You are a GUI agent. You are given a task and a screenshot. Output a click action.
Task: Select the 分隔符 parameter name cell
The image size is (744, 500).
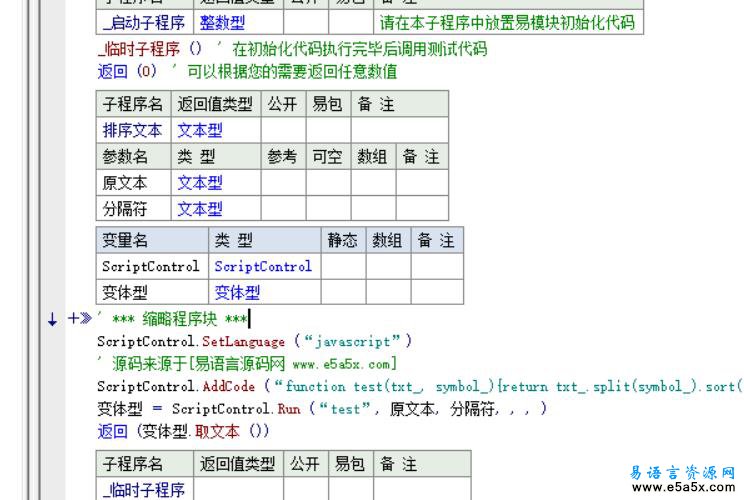(125, 209)
